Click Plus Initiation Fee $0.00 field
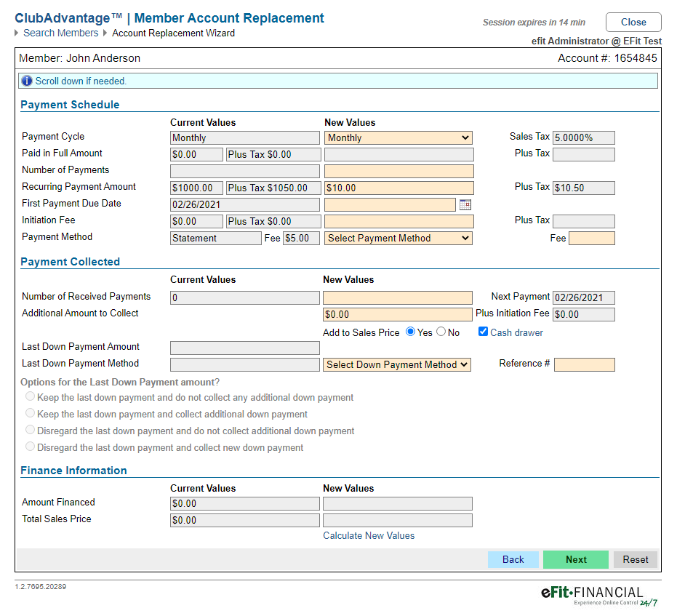 point(584,315)
